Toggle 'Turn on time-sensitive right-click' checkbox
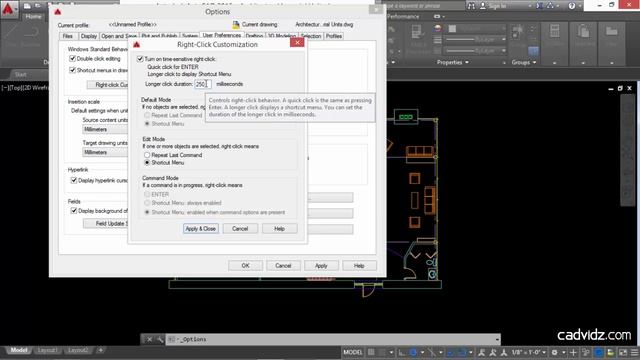The height and width of the screenshot is (360, 640). [x=140, y=59]
